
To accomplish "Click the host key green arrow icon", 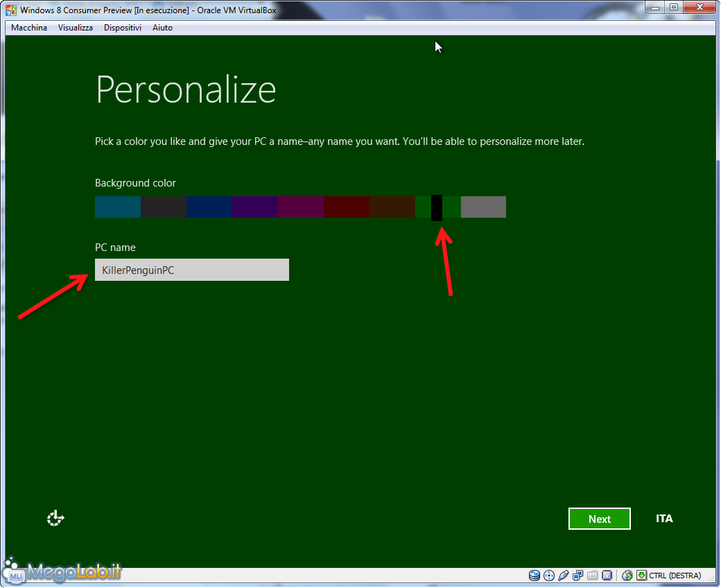I will 641,576.
